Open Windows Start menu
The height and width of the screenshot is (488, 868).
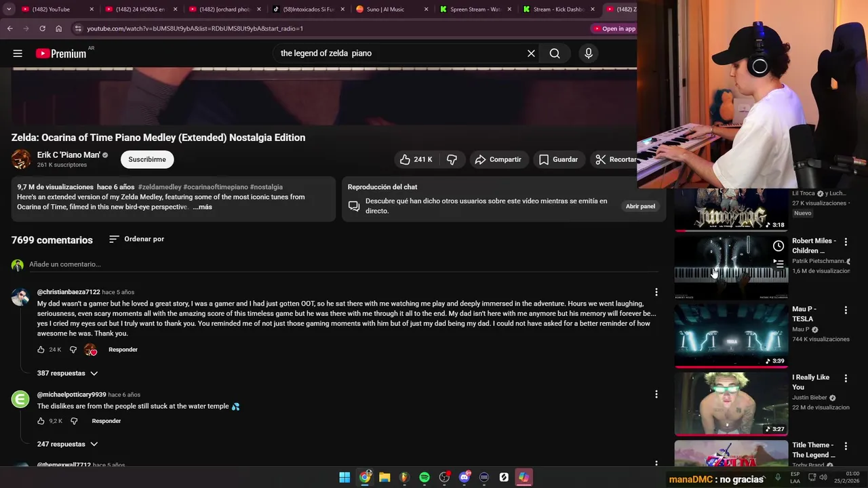(x=344, y=477)
